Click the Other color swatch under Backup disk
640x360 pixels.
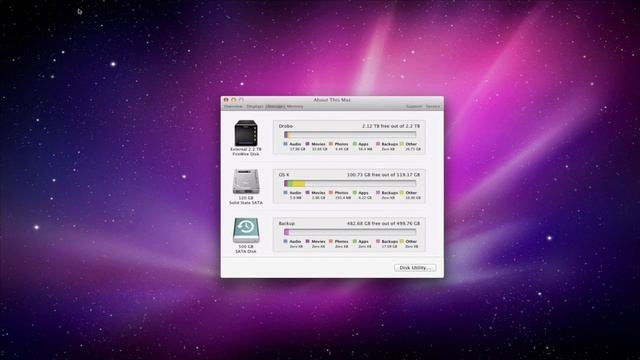pyautogui.click(x=402, y=242)
